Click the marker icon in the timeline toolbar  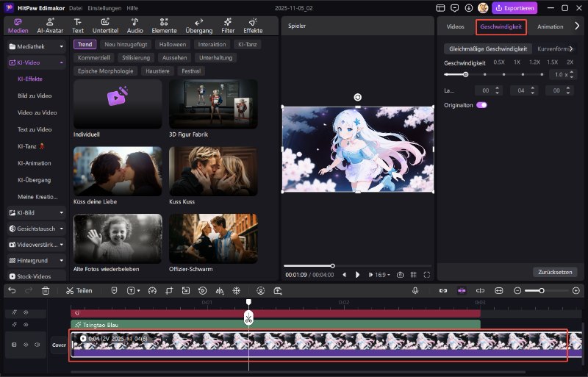pyautogui.click(x=115, y=290)
